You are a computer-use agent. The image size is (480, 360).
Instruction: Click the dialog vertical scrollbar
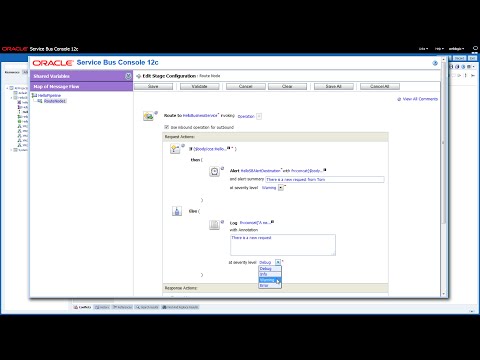443,177
